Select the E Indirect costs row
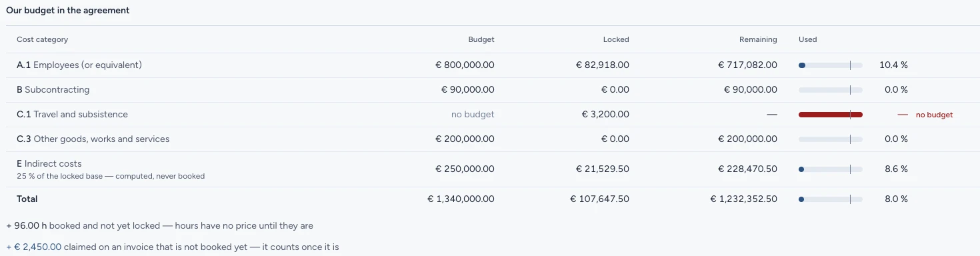980x256 pixels. tap(490, 169)
